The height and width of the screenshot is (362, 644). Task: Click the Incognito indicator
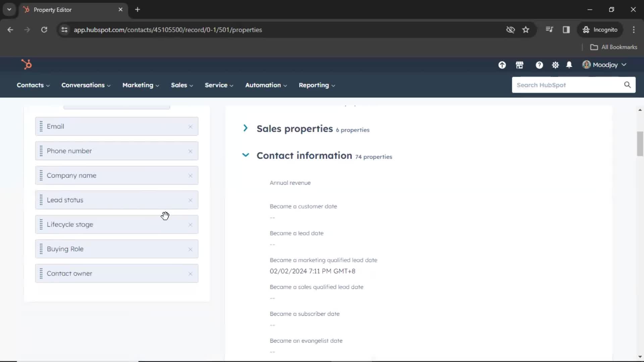pos(600,29)
